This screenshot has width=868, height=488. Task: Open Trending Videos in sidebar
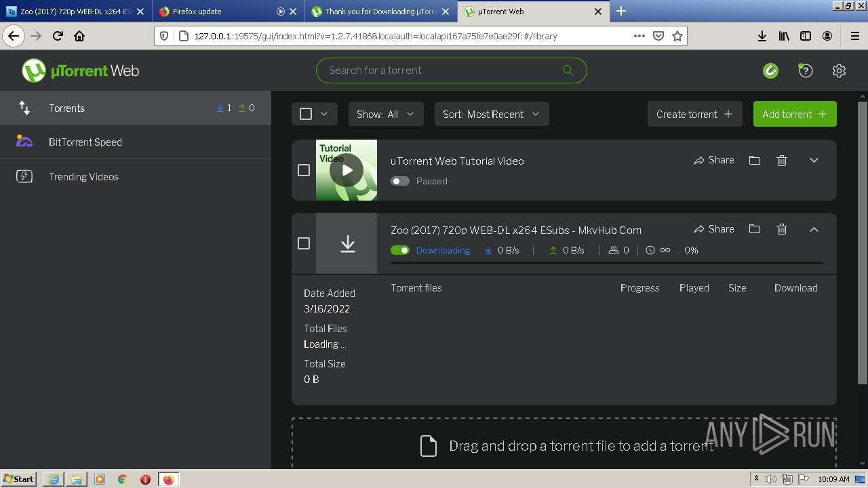pos(136,176)
